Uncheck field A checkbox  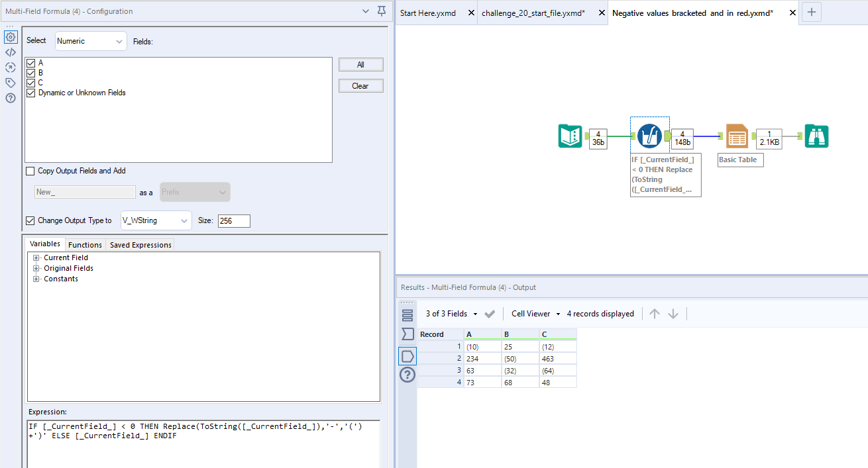(x=30, y=63)
